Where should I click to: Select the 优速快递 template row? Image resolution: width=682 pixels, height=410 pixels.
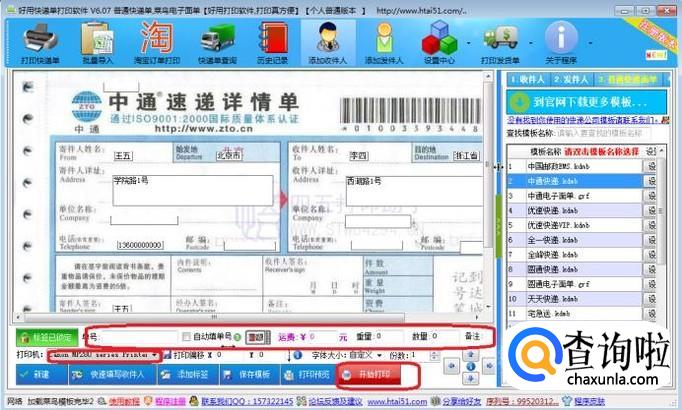pos(574,210)
